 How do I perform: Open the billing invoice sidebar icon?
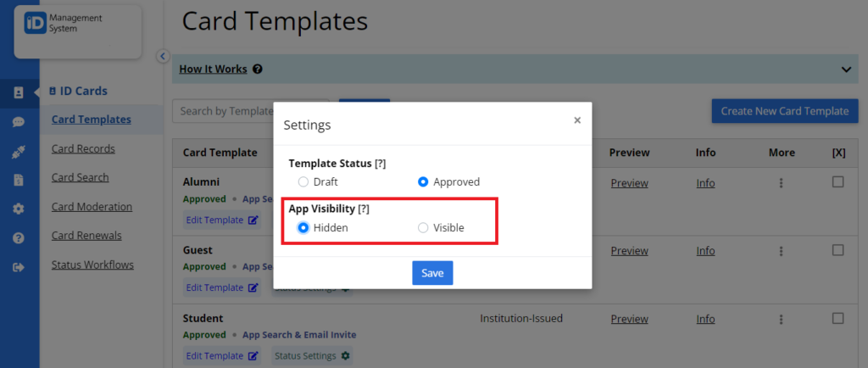19,180
